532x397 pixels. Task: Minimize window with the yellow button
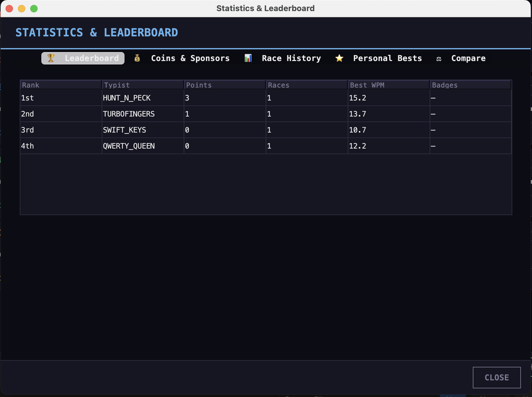22,9
